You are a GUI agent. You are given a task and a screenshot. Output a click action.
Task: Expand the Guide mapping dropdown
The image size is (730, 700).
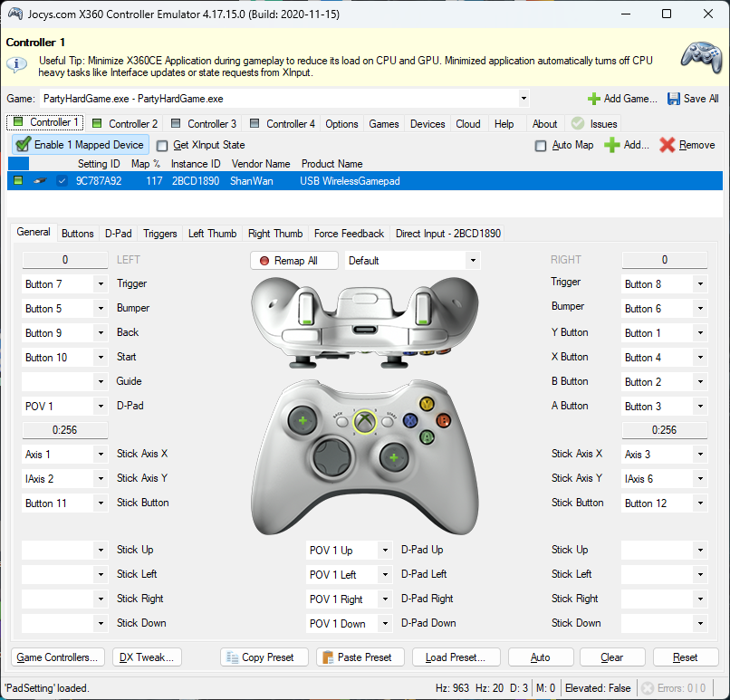[x=101, y=381]
